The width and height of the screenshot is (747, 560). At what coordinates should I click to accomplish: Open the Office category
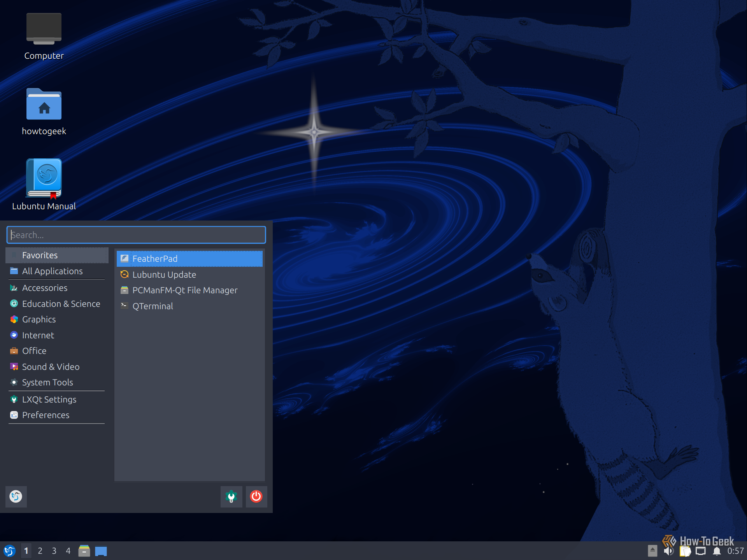pos(57,351)
